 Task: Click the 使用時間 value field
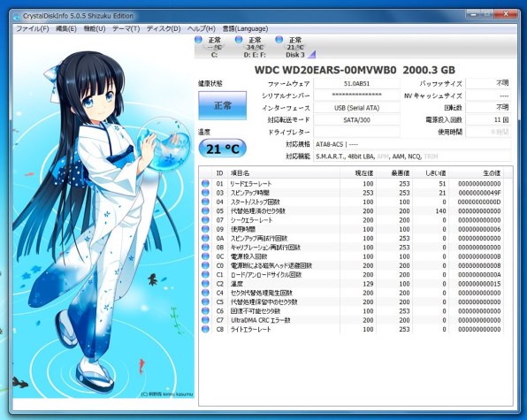488,132
